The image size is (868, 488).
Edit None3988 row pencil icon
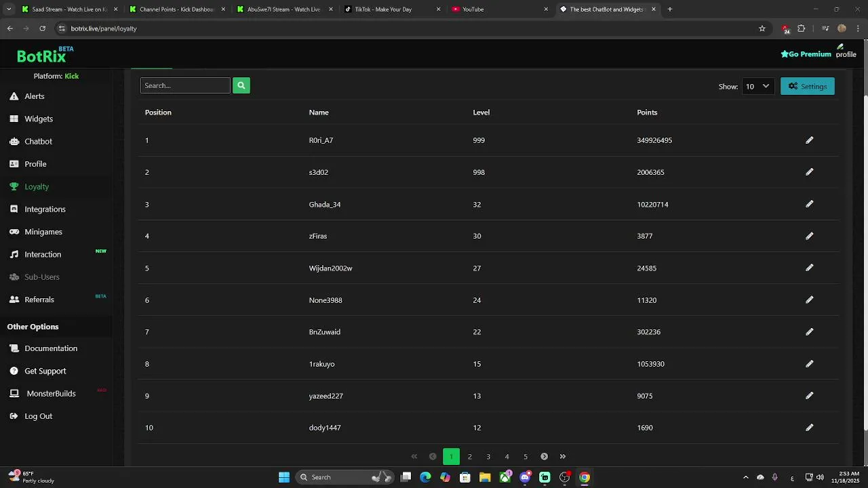click(809, 300)
